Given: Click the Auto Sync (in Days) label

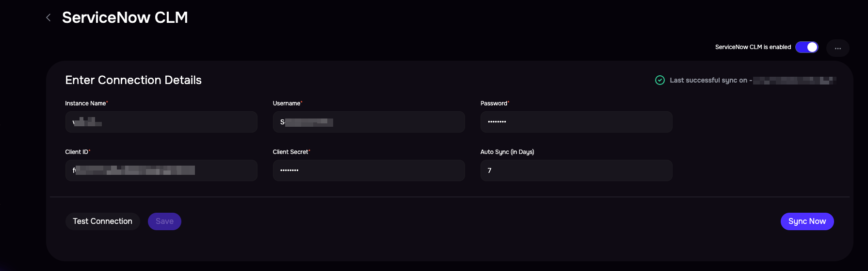Looking at the screenshot, I should tap(507, 152).
